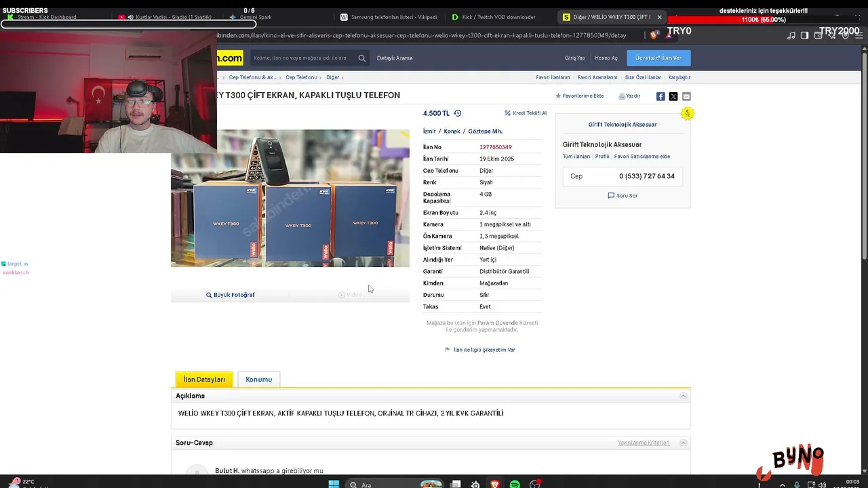Open the browser media control music icon

point(791,35)
